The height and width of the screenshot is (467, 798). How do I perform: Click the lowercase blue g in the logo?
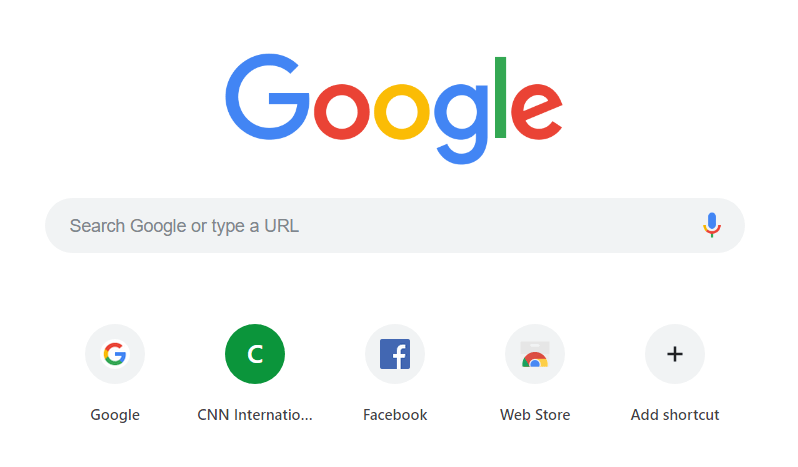pyautogui.click(x=461, y=123)
